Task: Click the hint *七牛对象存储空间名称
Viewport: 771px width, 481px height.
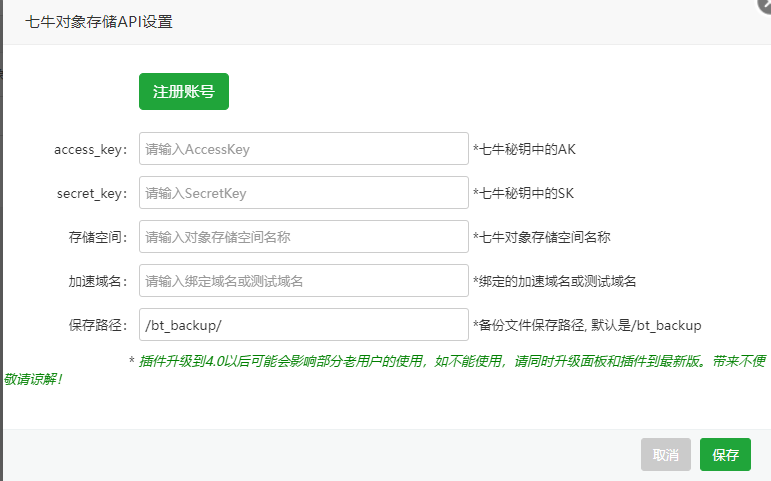Action: (541, 238)
